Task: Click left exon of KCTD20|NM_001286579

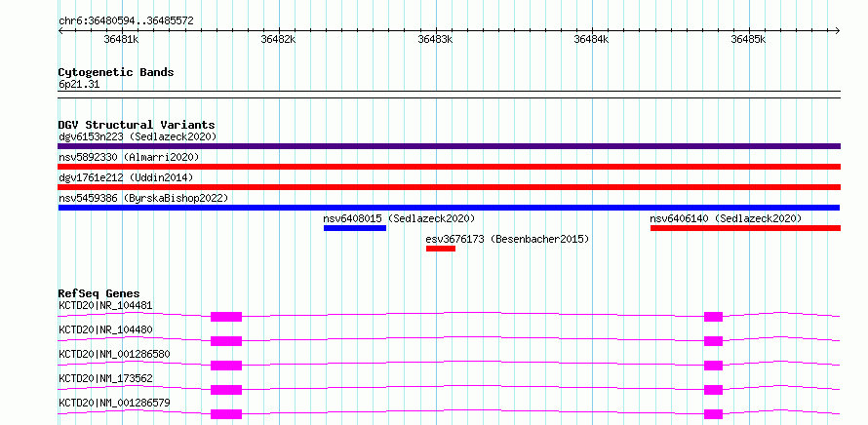Action: pyautogui.click(x=226, y=414)
